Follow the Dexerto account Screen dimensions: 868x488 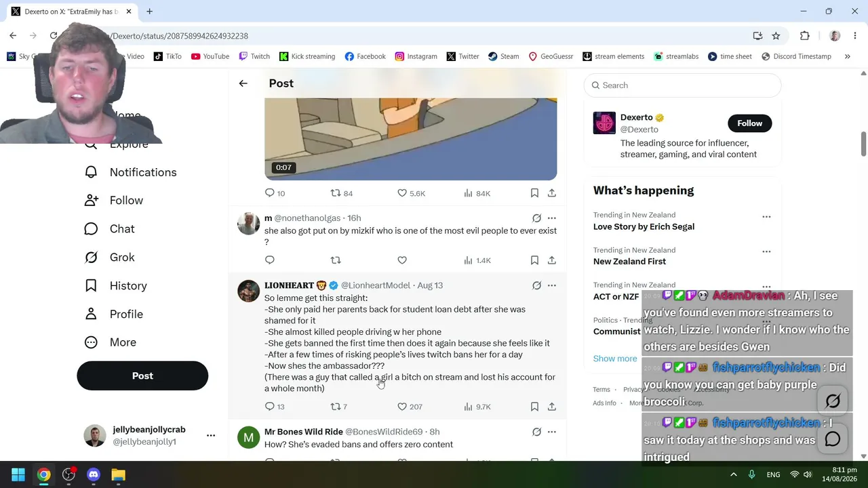pos(749,123)
